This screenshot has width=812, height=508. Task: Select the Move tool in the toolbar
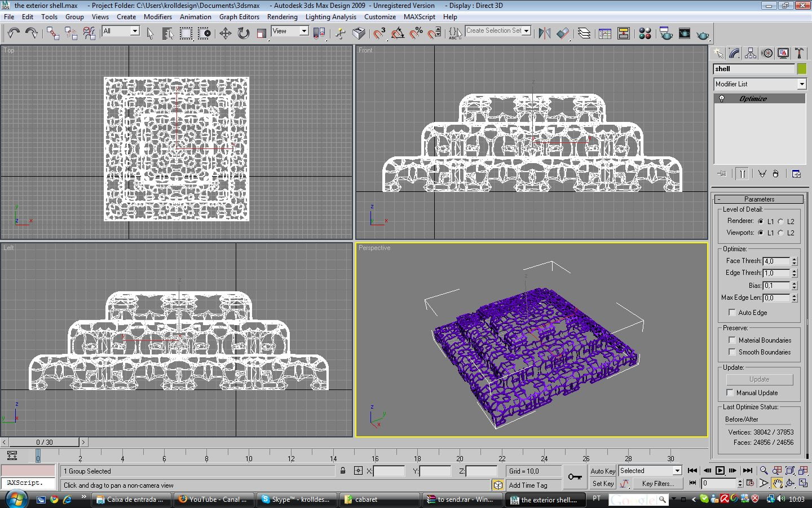pyautogui.click(x=226, y=33)
